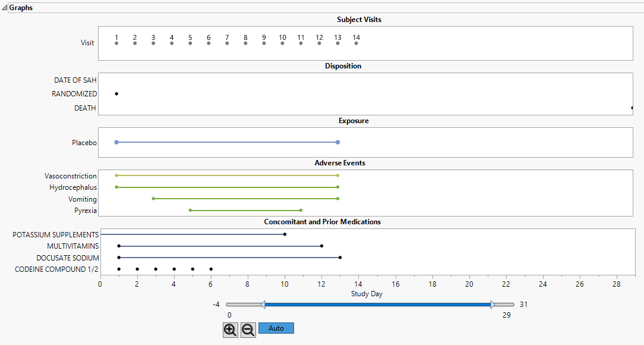This screenshot has height=345, width=644.
Task: Collapse the Graphs disclosure triangle
Action: coord(5,8)
